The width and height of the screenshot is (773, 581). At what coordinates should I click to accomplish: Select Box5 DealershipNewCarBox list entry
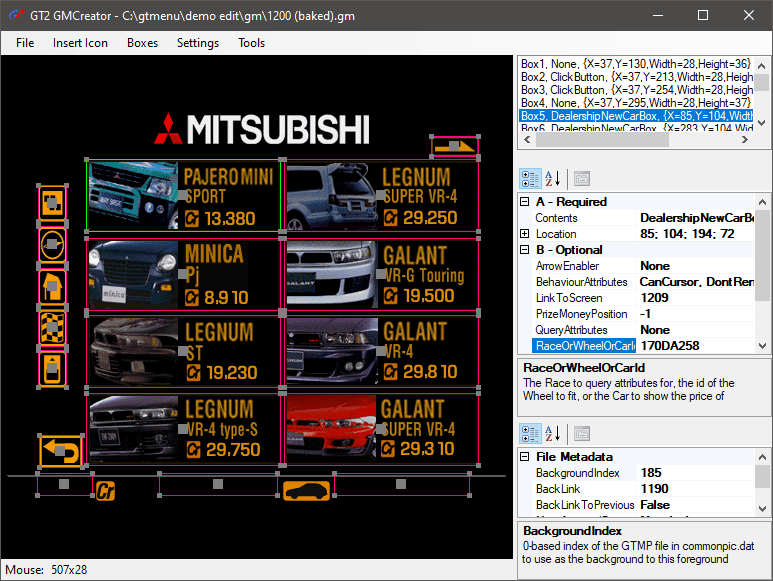636,116
